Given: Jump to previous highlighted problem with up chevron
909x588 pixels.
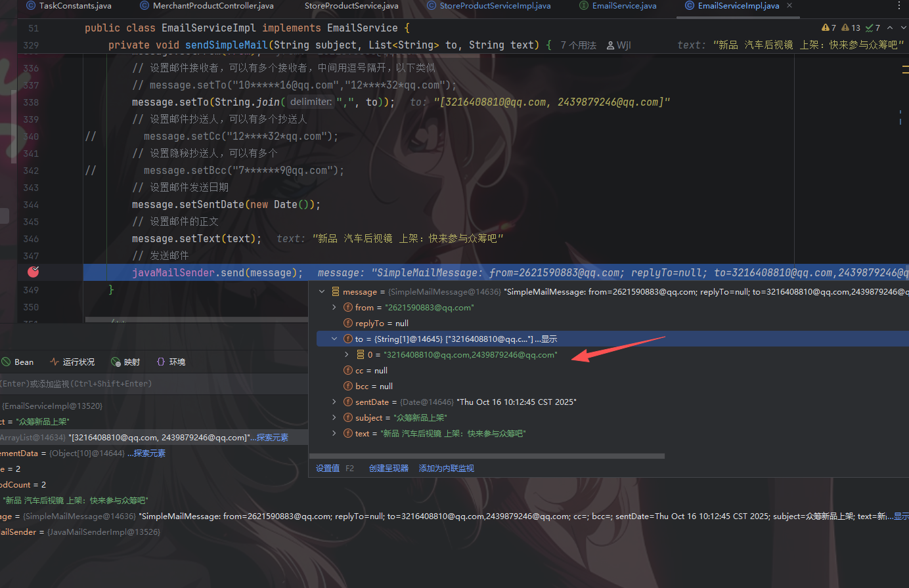Looking at the screenshot, I should coord(890,28).
